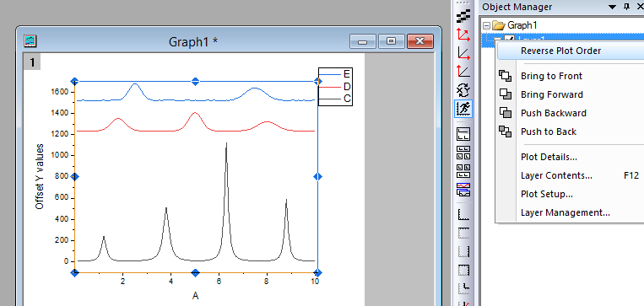Image resolution: width=644 pixels, height=306 pixels.
Task: Open Plot Details... dialog
Action: [549, 157]
